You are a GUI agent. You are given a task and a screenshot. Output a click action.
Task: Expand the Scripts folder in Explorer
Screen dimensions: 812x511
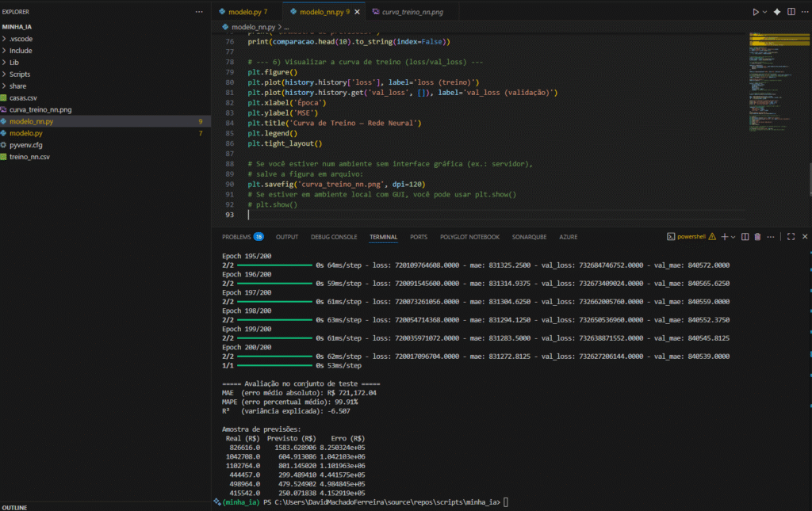[20, 74]
